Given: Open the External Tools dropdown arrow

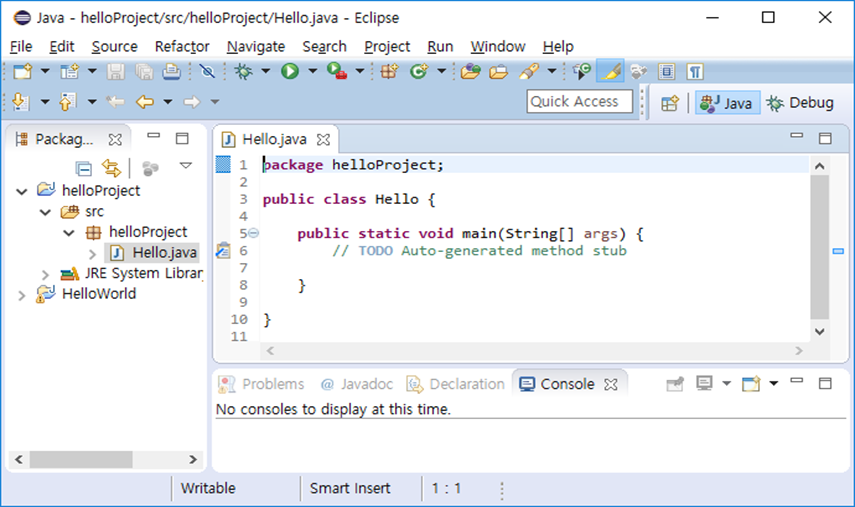Looking at the screenshot, I should tap(360, 71).
